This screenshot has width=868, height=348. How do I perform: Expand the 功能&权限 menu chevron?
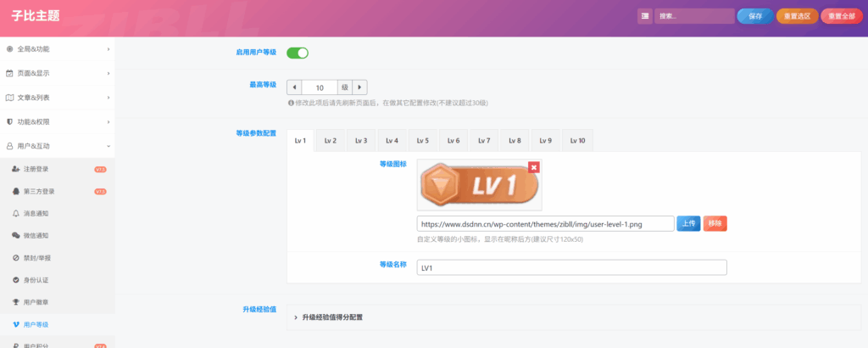tap(108, 121)
